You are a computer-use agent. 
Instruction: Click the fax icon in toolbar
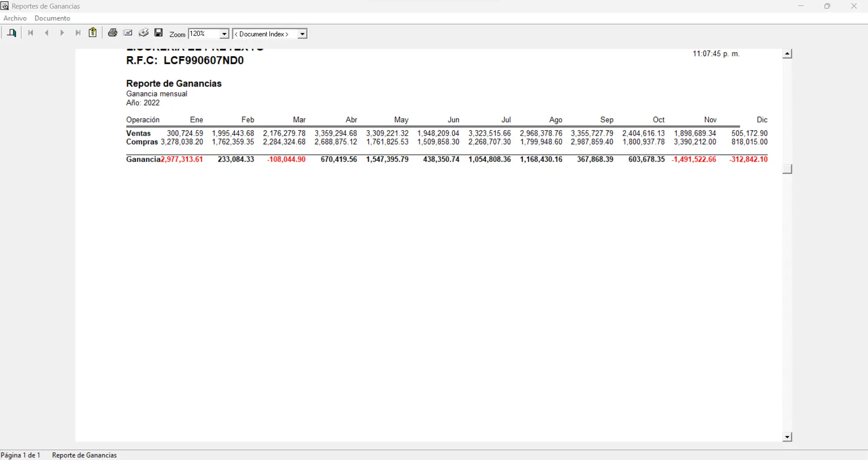point(143,33)
